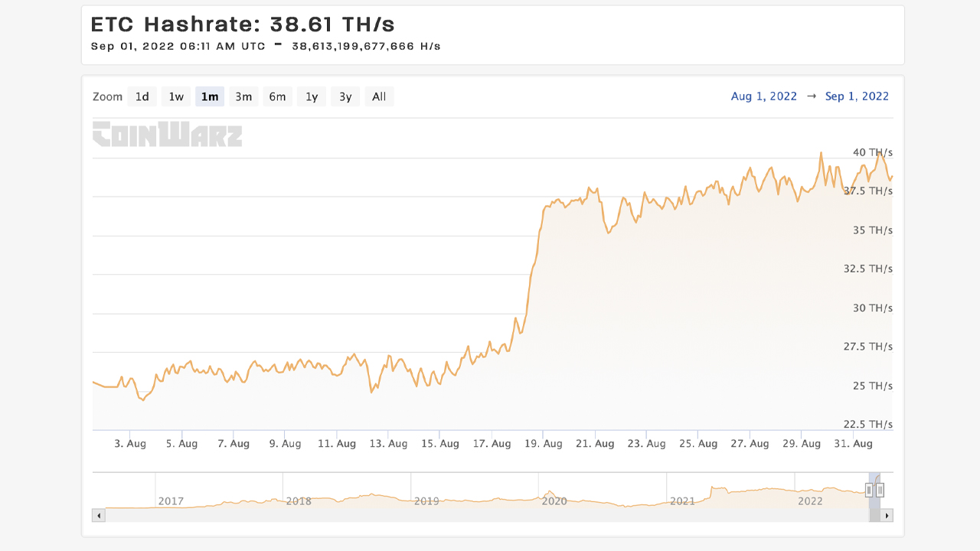Click the 23. Aug x-axis label

click(x=646, y=444)
